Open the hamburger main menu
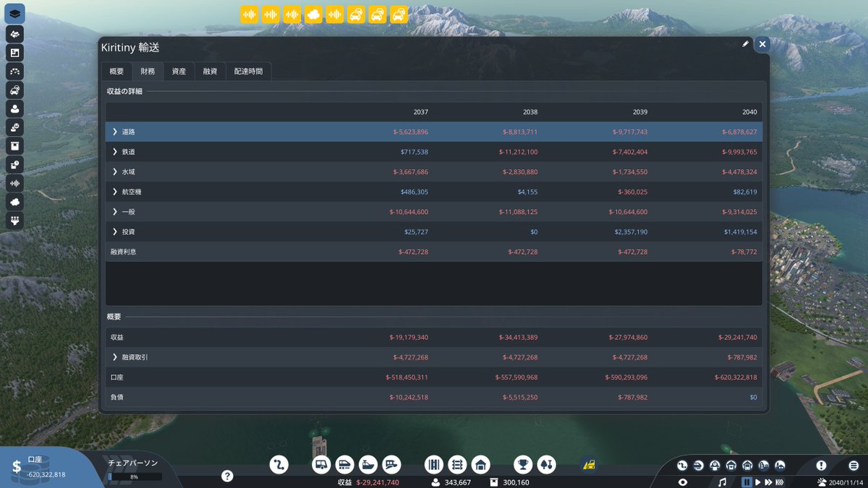The height and width of the screenshot is (488, 868). [854, 466]
